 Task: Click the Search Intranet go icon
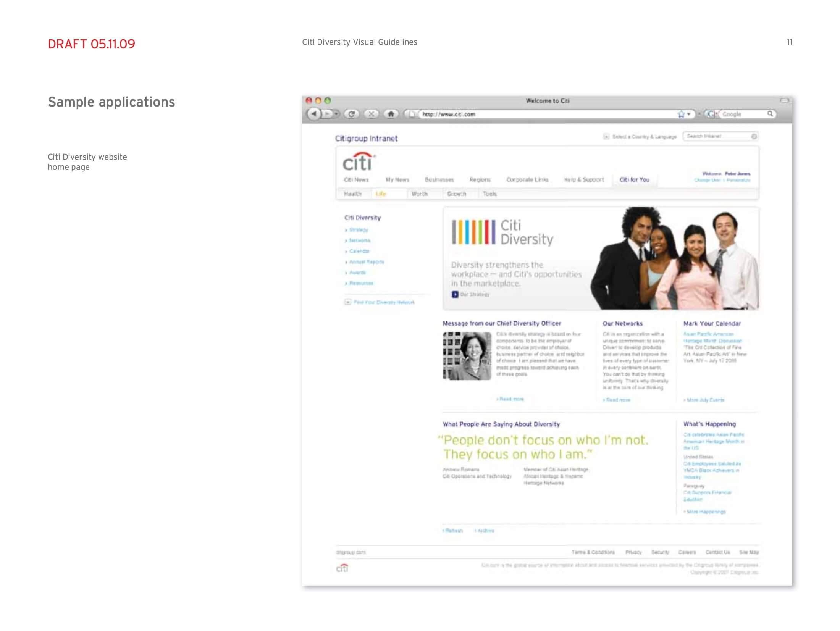click(x=754, y=136)
